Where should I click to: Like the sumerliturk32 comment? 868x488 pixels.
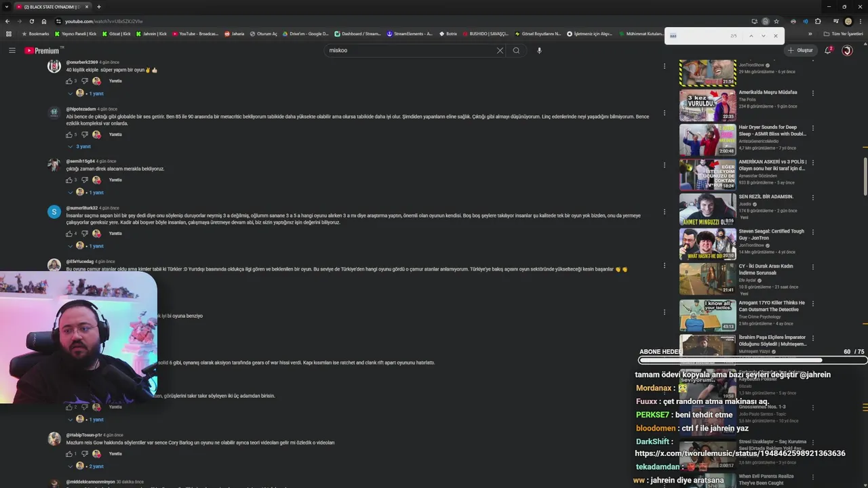pyautogui.click(x=69, y=233)
